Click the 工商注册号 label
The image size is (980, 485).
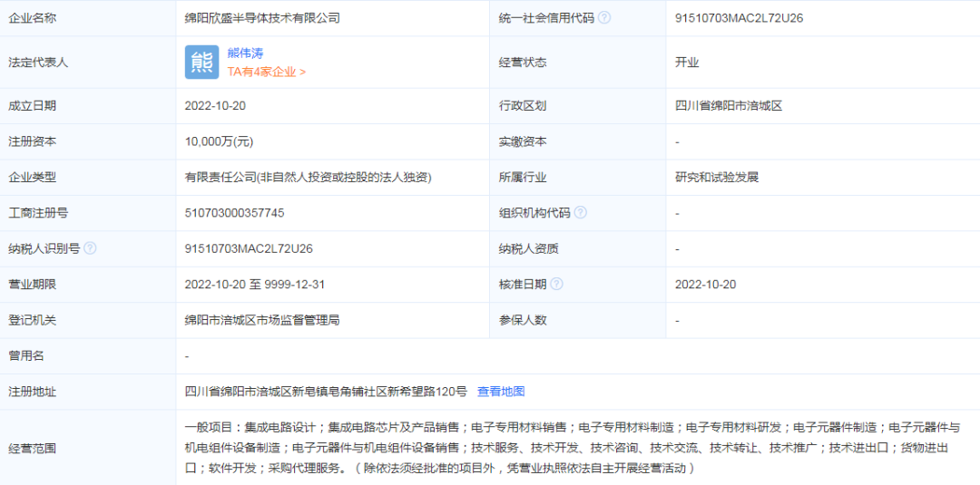[38, 213]
